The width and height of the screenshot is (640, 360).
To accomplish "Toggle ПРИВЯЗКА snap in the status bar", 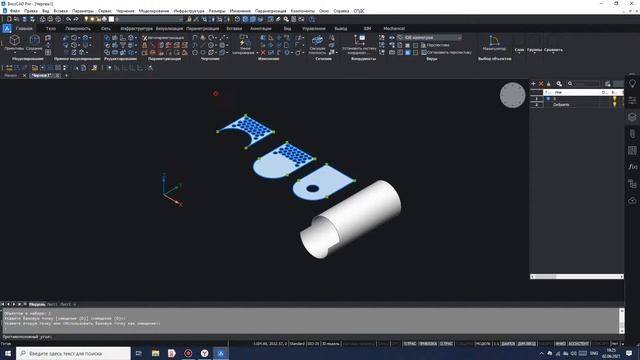I will coord(428,344).
